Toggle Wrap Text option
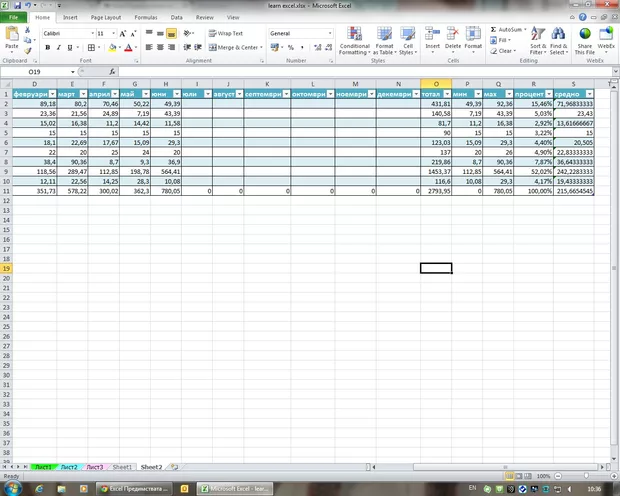The width and height of the screenshot is (620, 496). coord(225,33)
